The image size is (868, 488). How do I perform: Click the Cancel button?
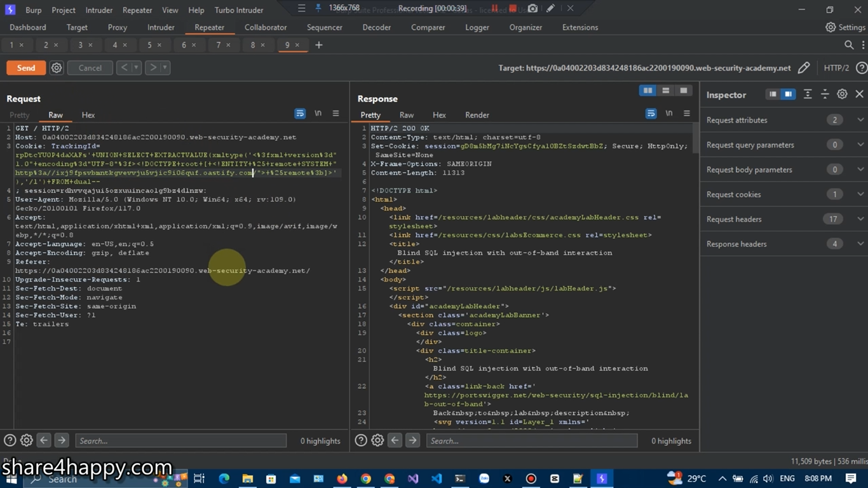coord(90,68)
